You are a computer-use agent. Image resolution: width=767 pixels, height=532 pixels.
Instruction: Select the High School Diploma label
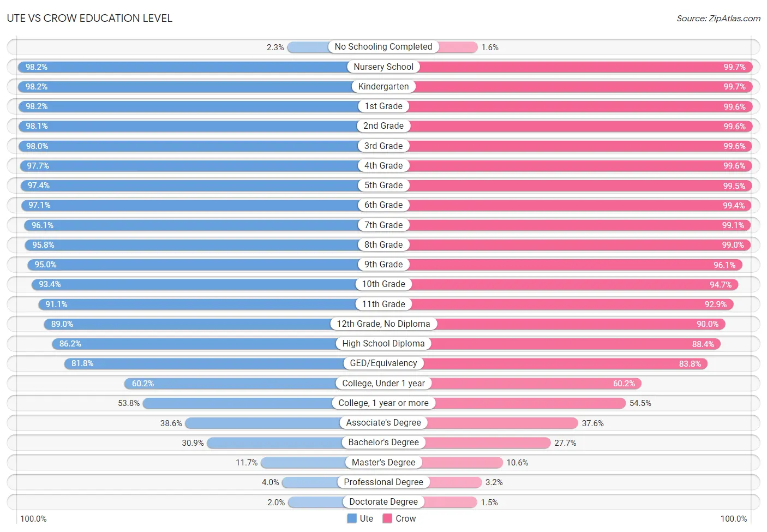tap(383, 343)
